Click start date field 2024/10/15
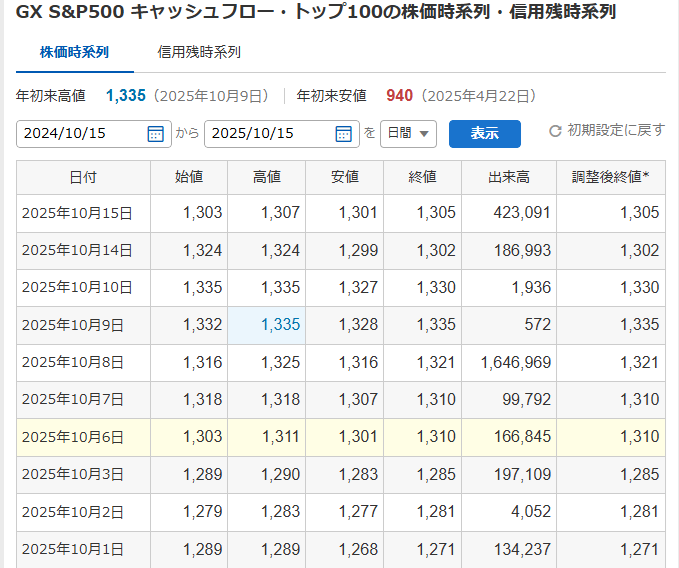This screenshot has width=679, height=568. 80,134
